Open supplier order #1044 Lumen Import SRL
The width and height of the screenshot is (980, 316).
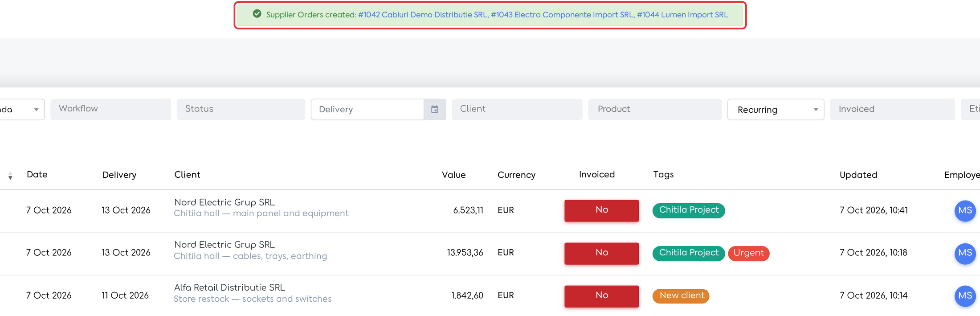682,15
